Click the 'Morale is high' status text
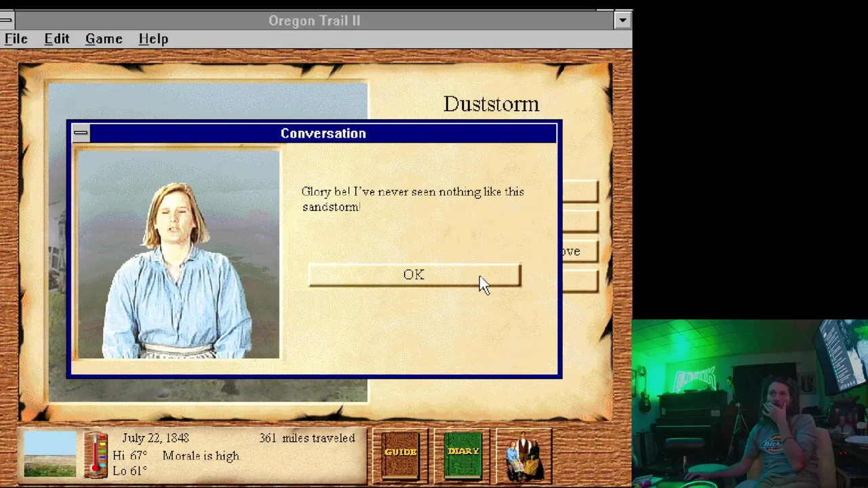The image size is (868, 488). [x=201, y=456]
